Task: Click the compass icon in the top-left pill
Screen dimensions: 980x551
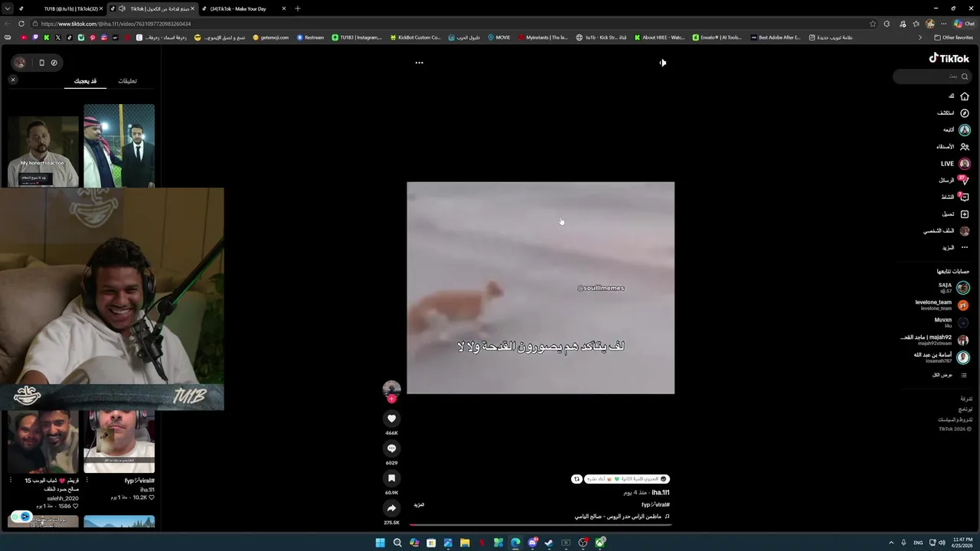Action: coord(54,63)
